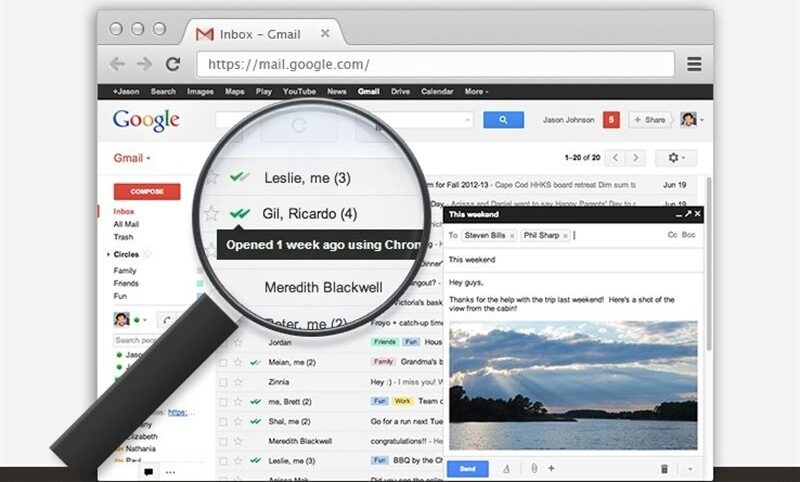Switch to Calendar in the top bar
The width and height of the screenshot is (800, 482).
[x=437, y=92]
